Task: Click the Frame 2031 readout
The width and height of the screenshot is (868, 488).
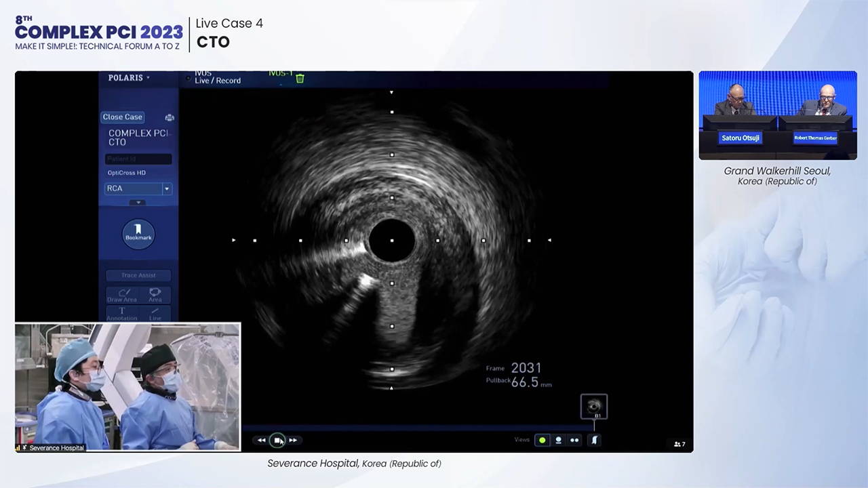Action: point(513,368)
